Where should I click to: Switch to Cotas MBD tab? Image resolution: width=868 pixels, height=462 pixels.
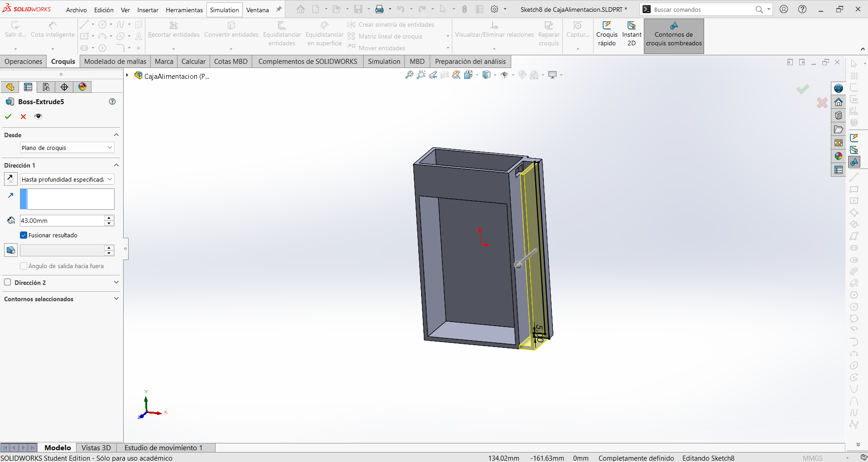pos(231,62)
